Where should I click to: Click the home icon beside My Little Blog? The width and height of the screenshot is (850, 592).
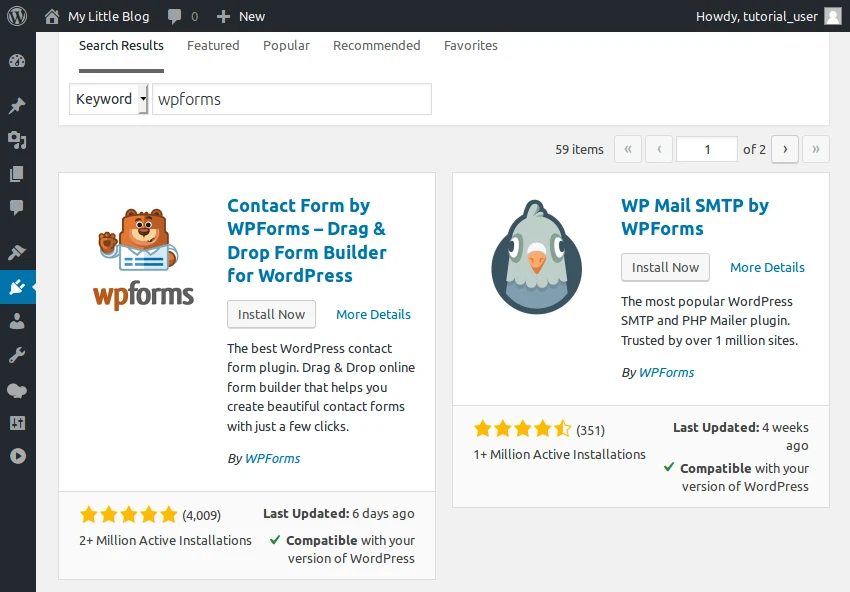tap(52, 16)
